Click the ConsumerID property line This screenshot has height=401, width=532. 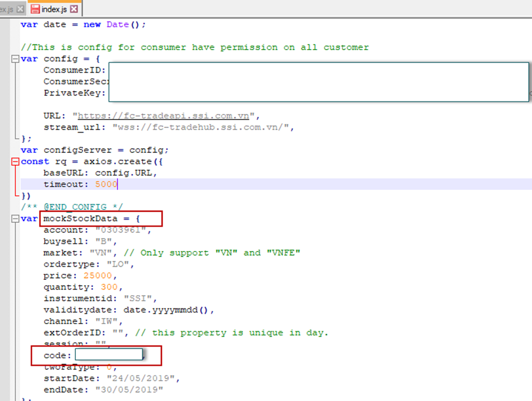click(74, 70)
